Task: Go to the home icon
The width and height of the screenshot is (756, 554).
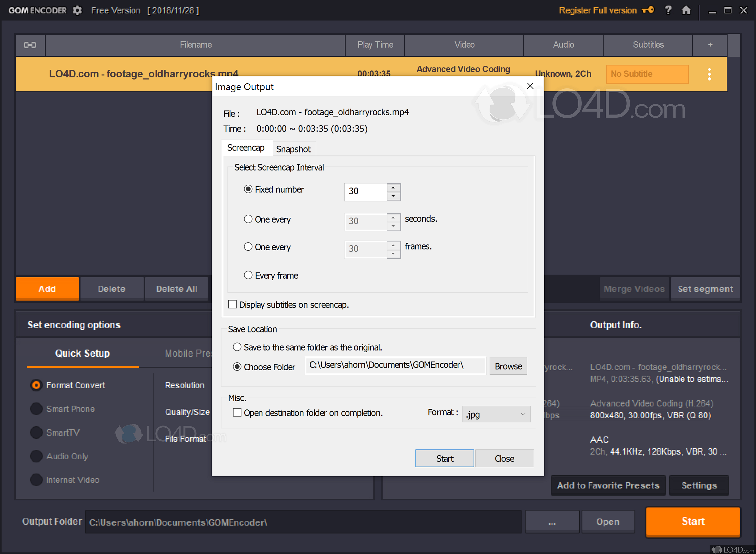Action: click(686, 10)
